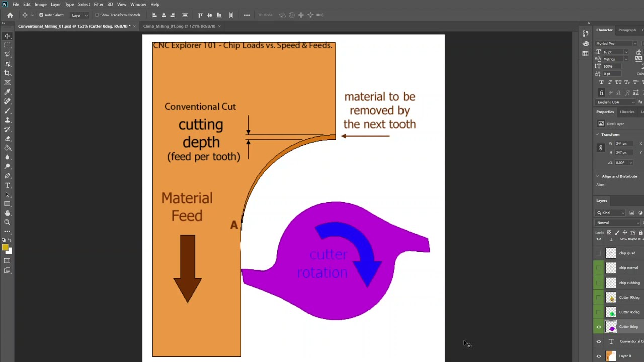Open the Color panel palette icon
Viewport: 644px width, 362px height.
tap(585, 44)
